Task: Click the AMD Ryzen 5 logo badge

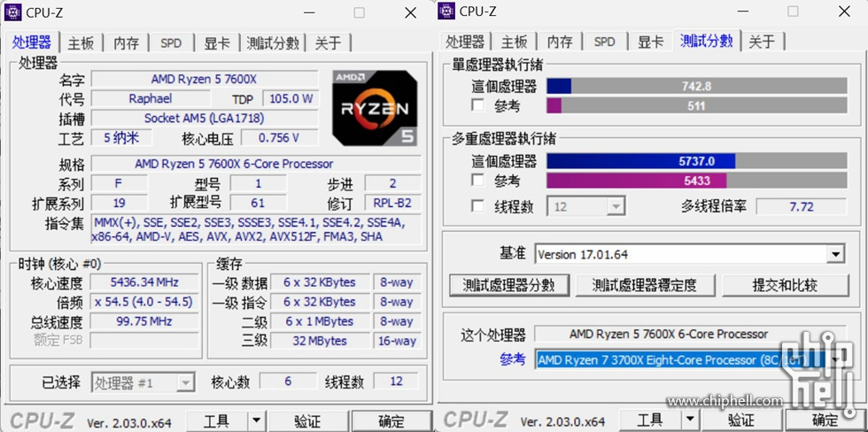Action: point(375,108)
